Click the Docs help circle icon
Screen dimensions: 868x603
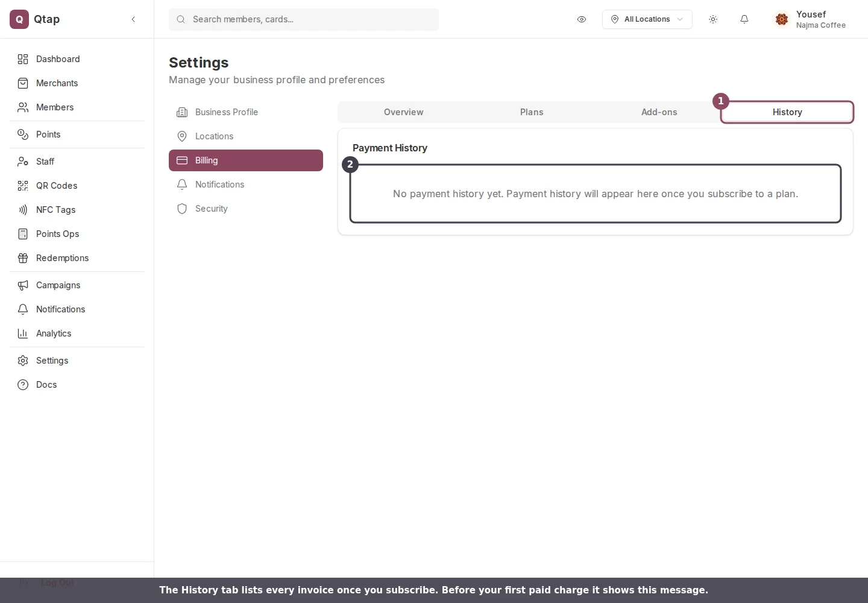click(x=23, y=385)
